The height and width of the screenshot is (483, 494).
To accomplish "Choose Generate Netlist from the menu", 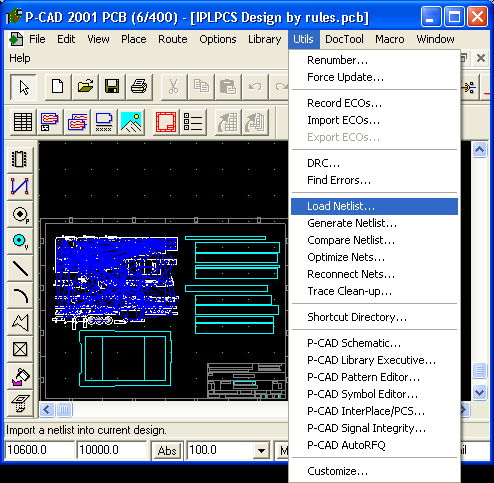I will coord(374,223).
